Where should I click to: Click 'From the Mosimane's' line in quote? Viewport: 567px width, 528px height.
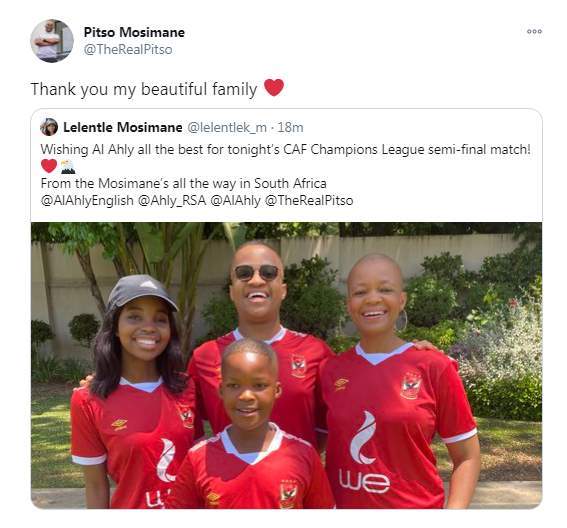coord(183,183)
